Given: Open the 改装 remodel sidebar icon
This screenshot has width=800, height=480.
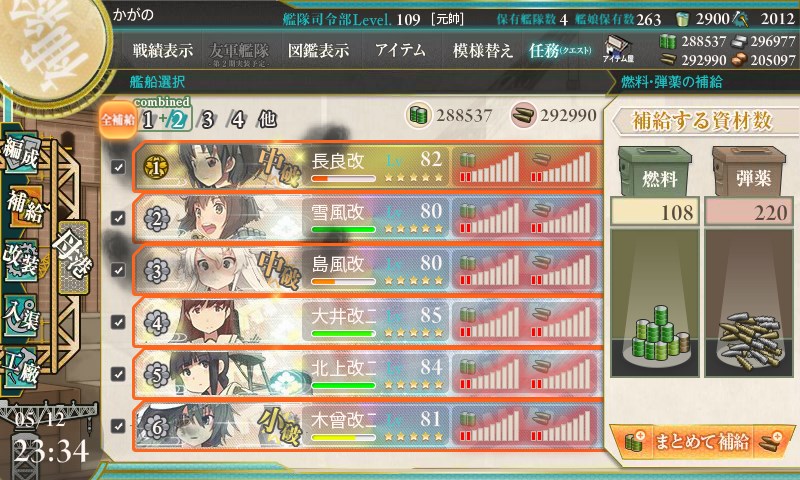Looking at the screenshot, I should (21, 259).
